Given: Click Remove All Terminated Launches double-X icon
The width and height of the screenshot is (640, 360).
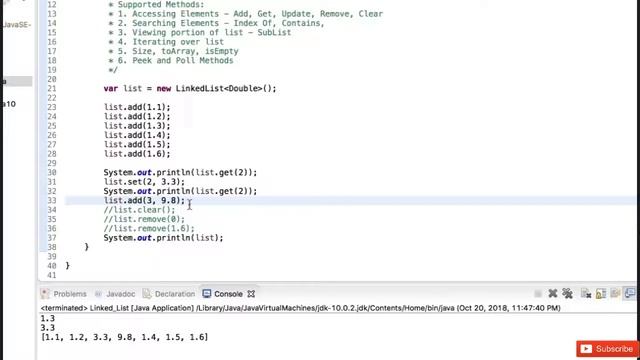Looking at the screenshot, I should click(x=567, y=293).
